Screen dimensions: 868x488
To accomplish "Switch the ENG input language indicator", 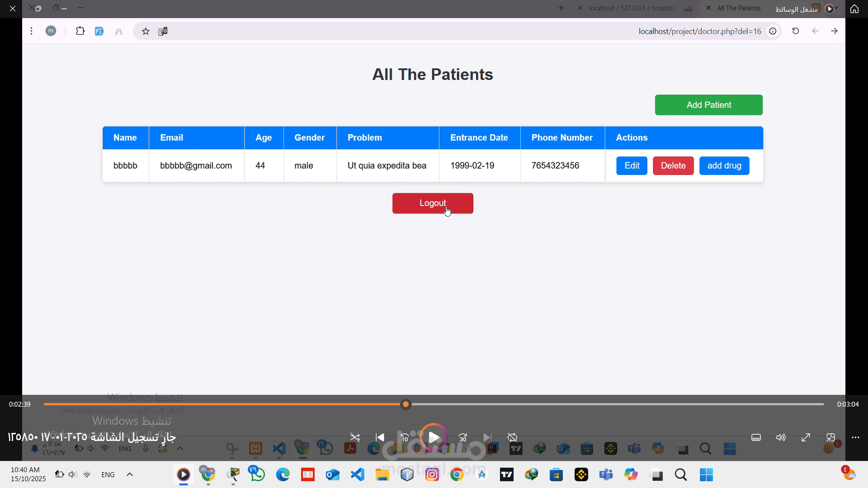I will coord(108,474).
